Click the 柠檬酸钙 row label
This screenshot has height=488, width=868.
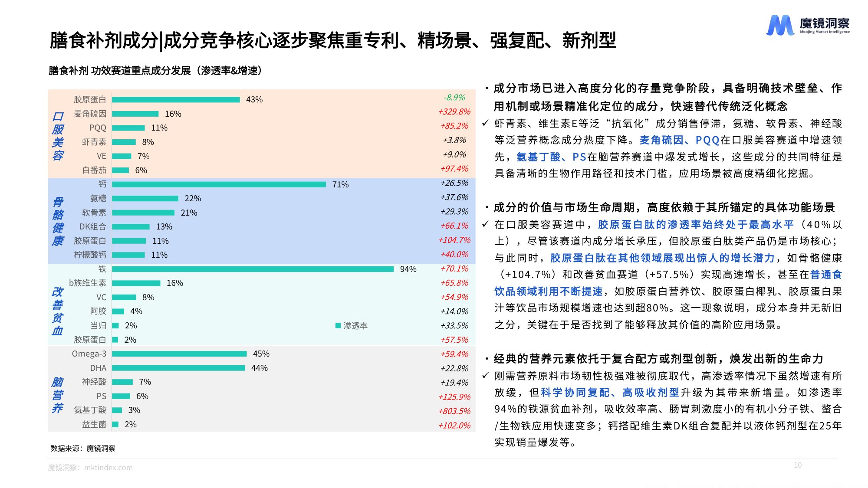click(90, 255)
